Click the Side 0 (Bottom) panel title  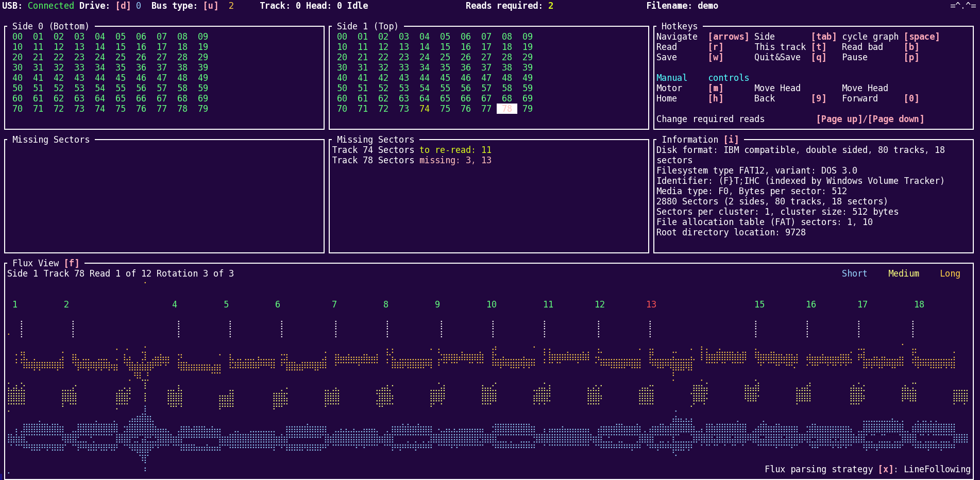click(x=51, y=26)
